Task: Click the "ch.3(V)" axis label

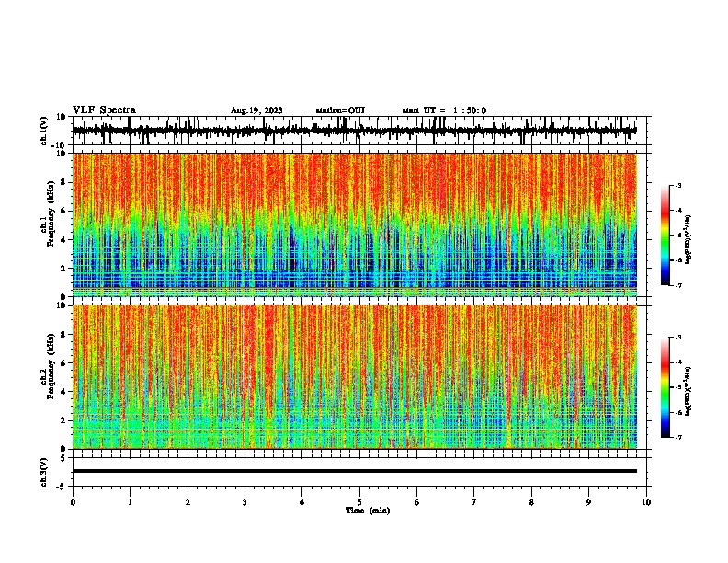Action: point(44,472)
